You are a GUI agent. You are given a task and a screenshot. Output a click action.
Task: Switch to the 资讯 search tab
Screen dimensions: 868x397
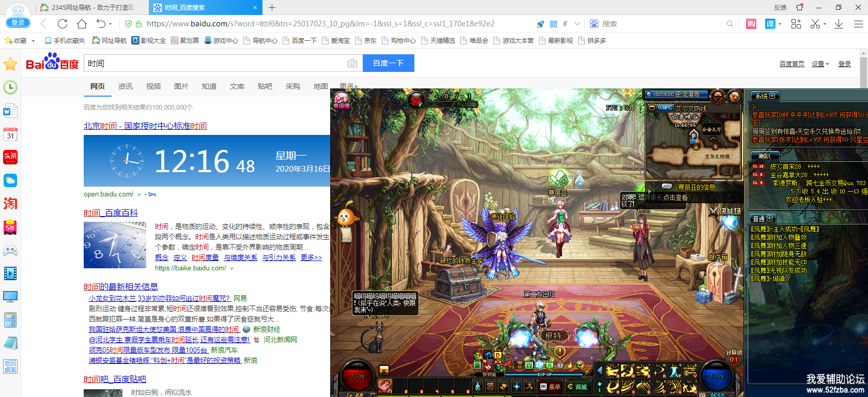pyautogui.click(x=126, y=86)
